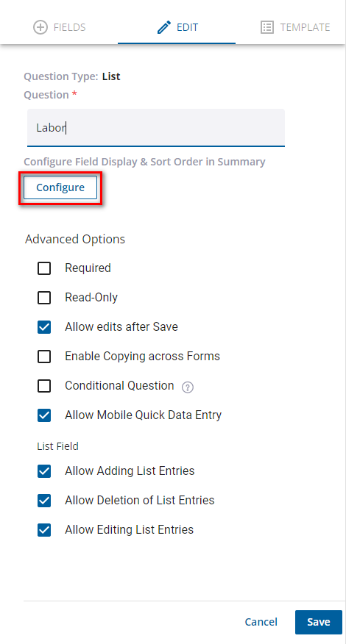Image resolution: width=346 pixels, height=644 pixels.
Task: Enable Copying across Forms checkbox
Action: click(x=44, y=357)
